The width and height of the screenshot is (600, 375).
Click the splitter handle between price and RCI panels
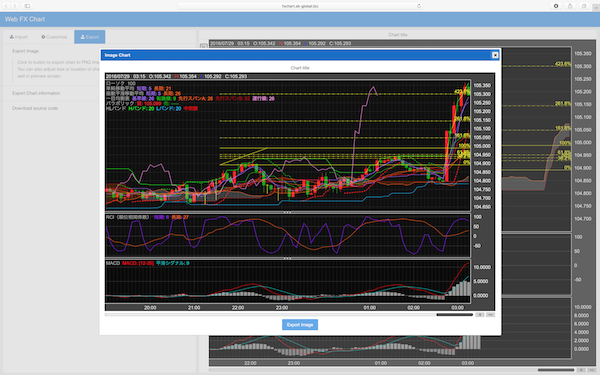point(287,212)
